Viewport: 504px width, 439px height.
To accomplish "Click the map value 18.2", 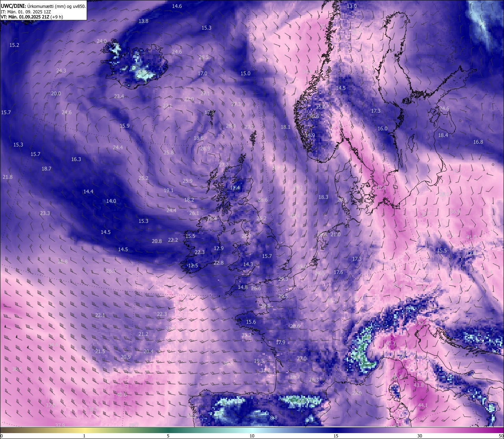I will [189, 200].
